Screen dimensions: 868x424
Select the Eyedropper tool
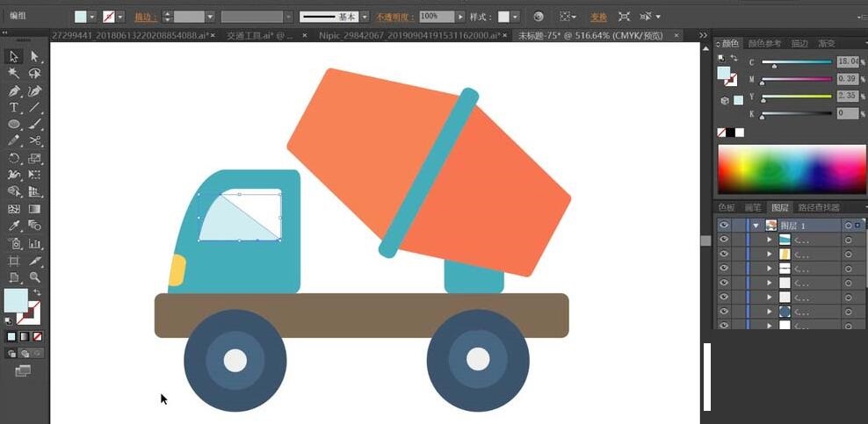coord(14,226)
